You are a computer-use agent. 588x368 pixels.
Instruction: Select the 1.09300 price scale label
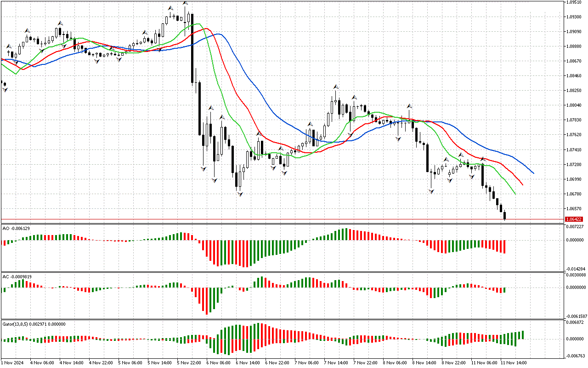574,17
